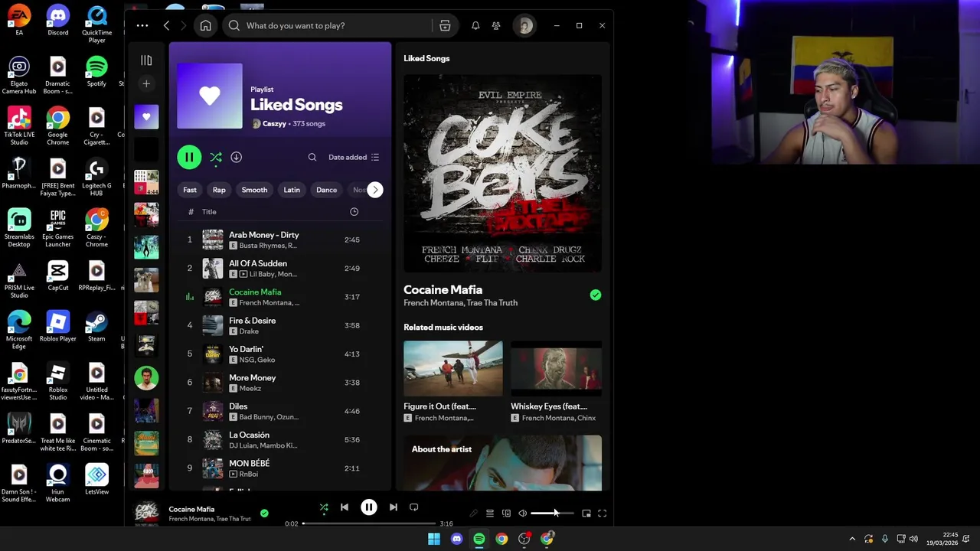Toggle liked checkmark in bottom player bar
Screen dimensions: 980x551
coord(264,514)
